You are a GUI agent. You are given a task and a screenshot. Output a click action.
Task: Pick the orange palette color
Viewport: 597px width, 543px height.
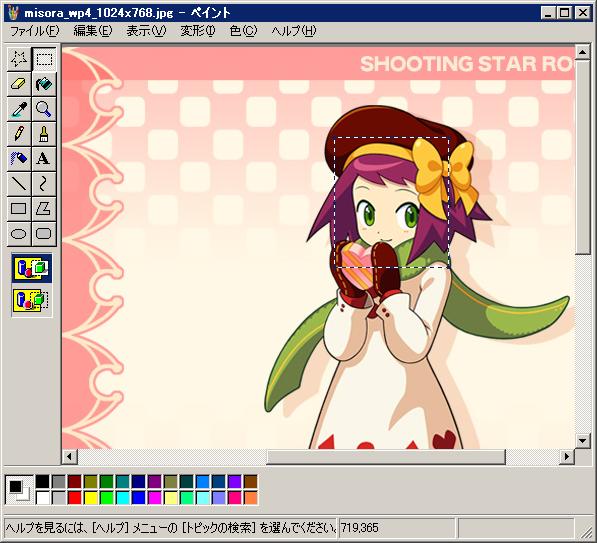pos(251,498)
